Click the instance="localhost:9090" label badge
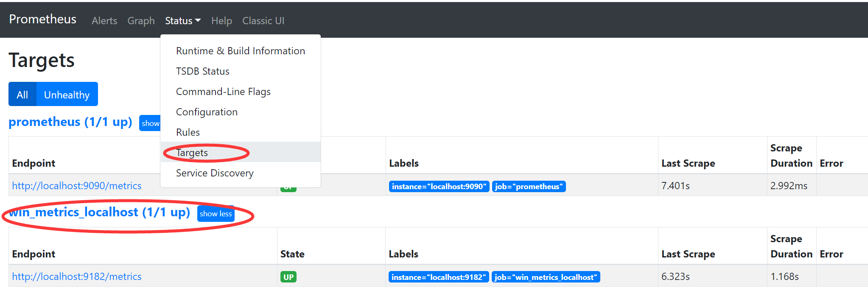Image resolution: width=868 pixels, height=302 pixels. pyautogui.click(x=439, y=187)
